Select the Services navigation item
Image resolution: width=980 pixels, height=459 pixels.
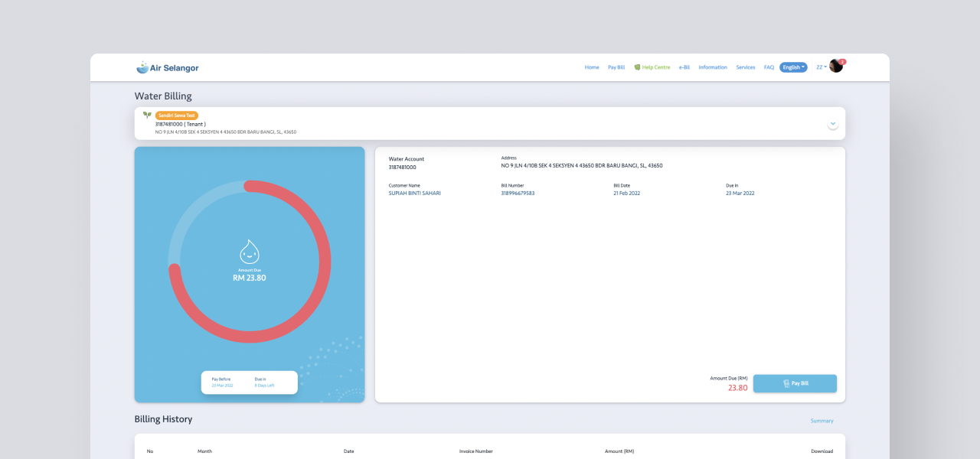[745, 67]
